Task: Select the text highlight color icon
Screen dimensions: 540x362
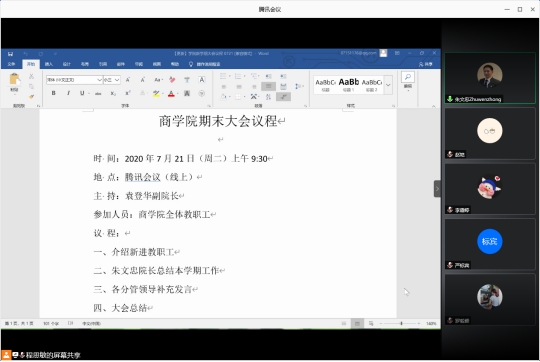Action: [156, 93]
